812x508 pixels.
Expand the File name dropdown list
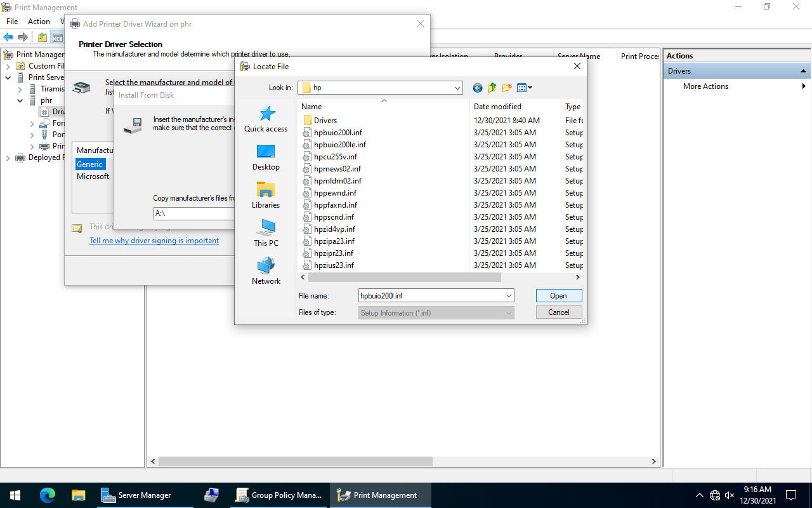click(x=508, y=296)
